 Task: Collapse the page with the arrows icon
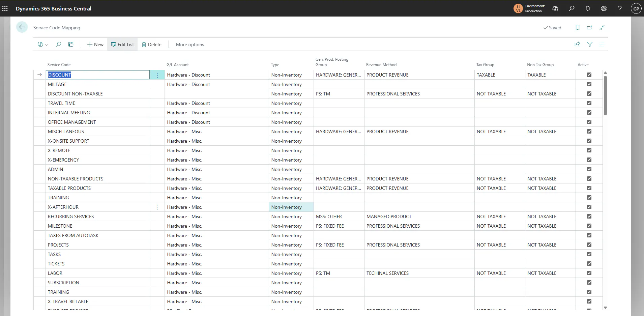coord(602,28)
